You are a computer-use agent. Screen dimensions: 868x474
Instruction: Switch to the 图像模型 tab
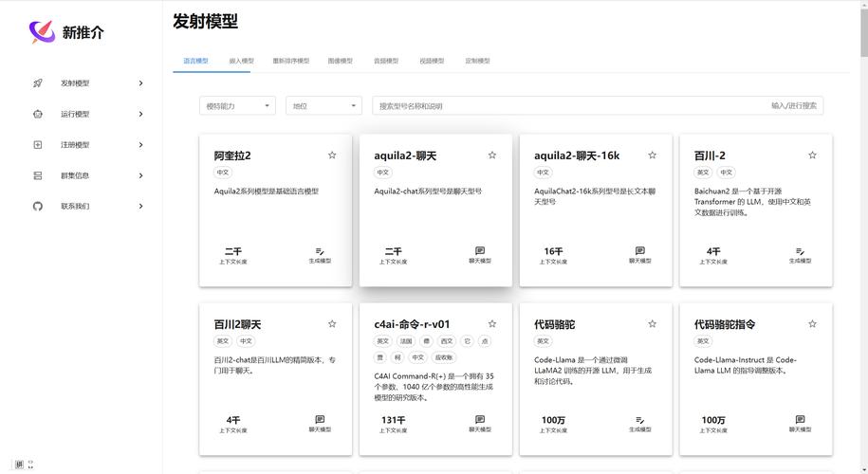coord(340,61)
